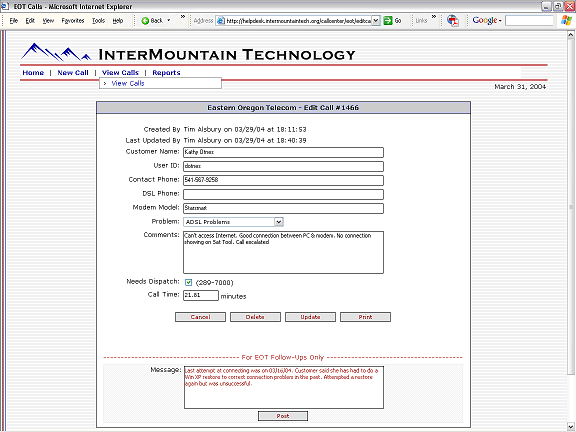Click the "(289-7000)" dispatch number text
Image resolution: width=576 pixels, height=432 pixels.
215,282
